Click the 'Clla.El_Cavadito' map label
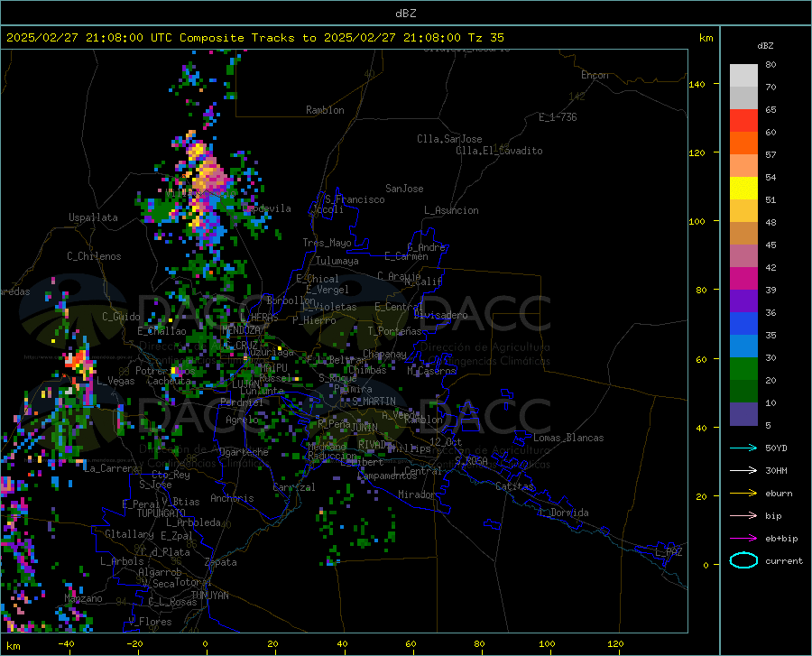 [x=499, y=151]
